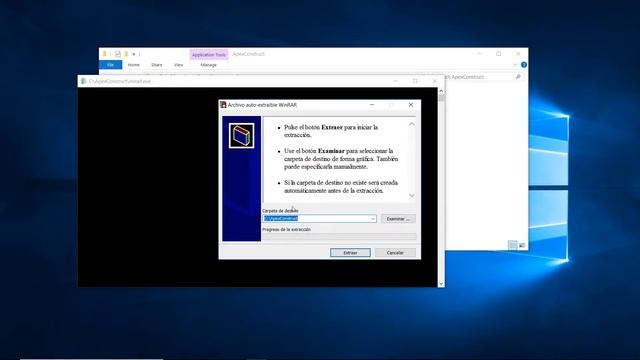Image resolution: width=640 pixels, height=360 pixels.
Task: Click the console window title bar icon
Action: pyautogui.click(x=83, y=81)
